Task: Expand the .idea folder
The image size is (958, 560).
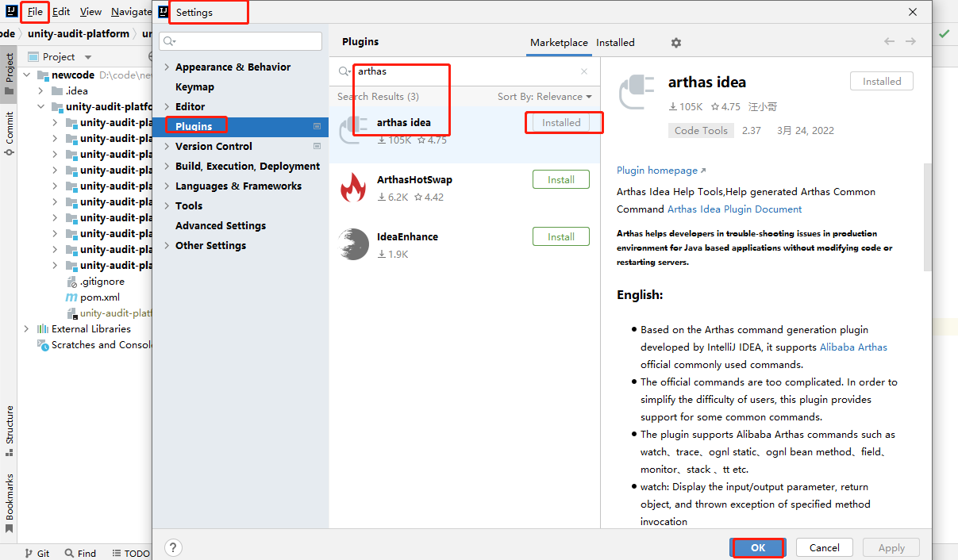Action: point(40,91)
